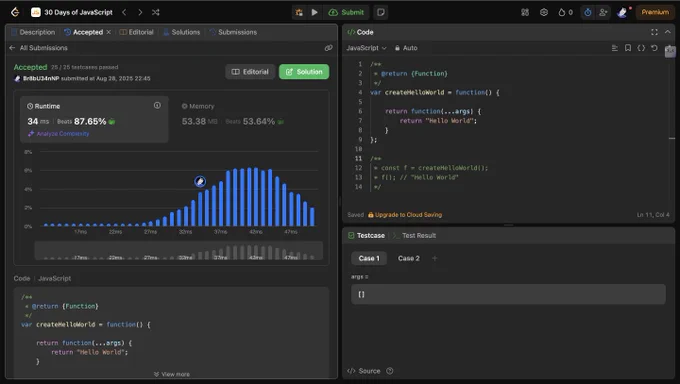Click Analyze Complexity
This screenshot has width=680, height=384.
59,134
